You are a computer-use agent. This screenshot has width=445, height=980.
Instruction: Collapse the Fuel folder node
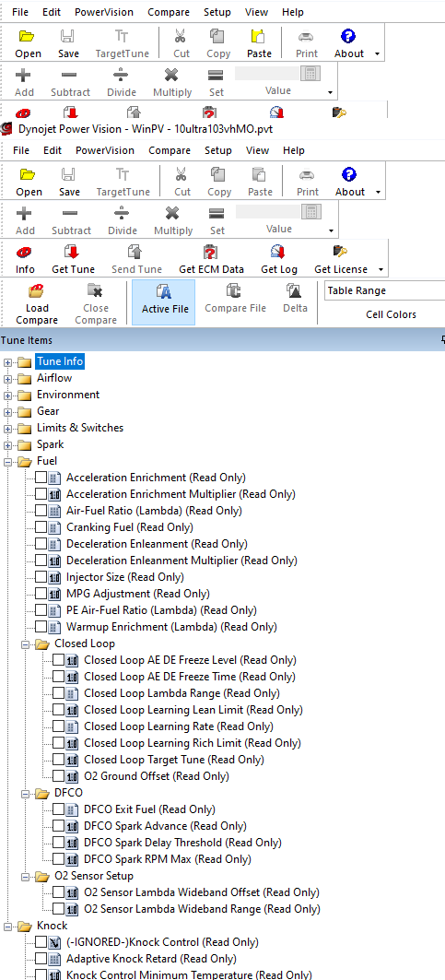[7, 462]
